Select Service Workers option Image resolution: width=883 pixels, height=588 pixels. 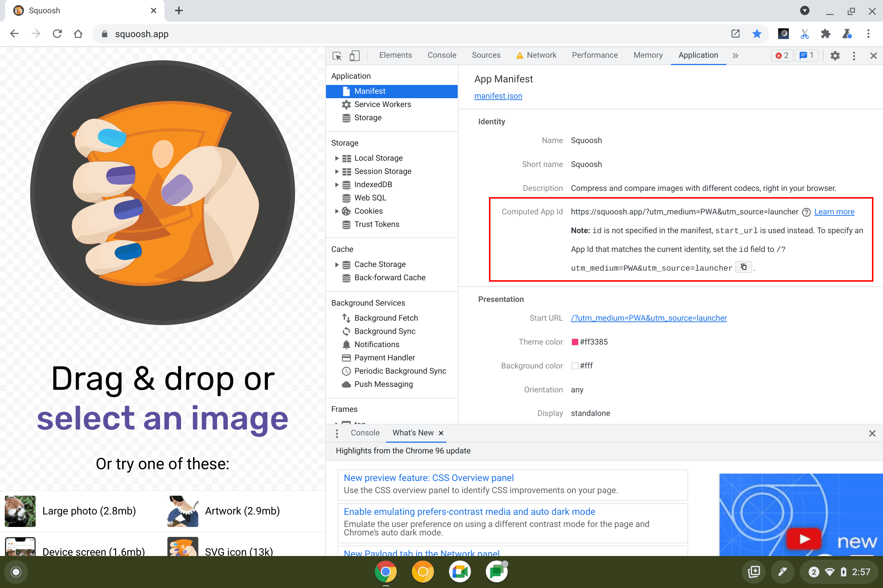tap(382, 104)
